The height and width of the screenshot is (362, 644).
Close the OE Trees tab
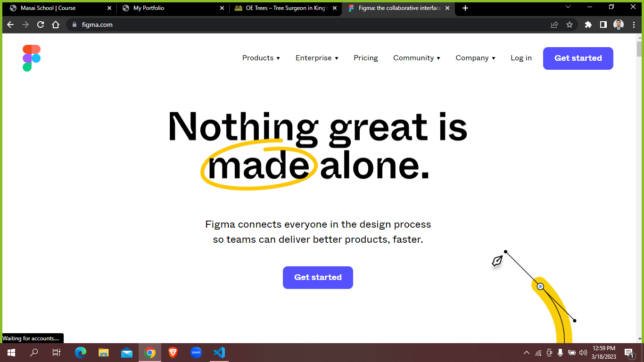point(335,8)
